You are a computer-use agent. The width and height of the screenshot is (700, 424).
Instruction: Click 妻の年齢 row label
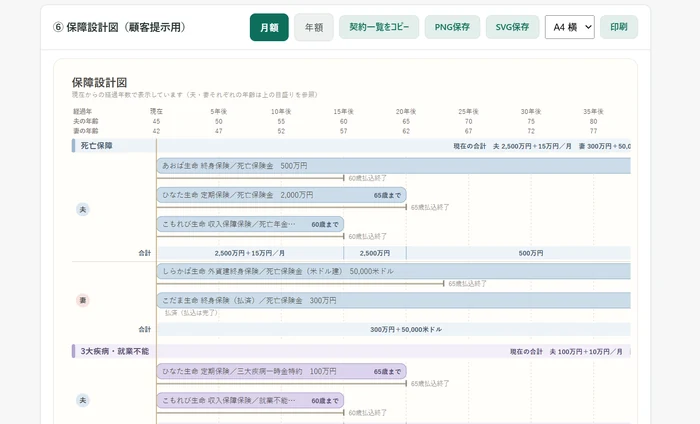pos(86,131)
